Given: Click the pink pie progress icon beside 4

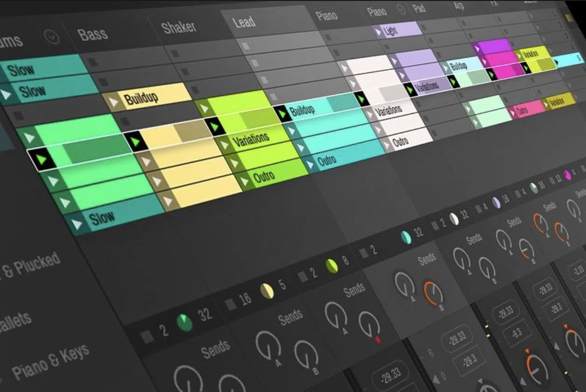Looking at the screenshot, I should click(x=568, y=175).
